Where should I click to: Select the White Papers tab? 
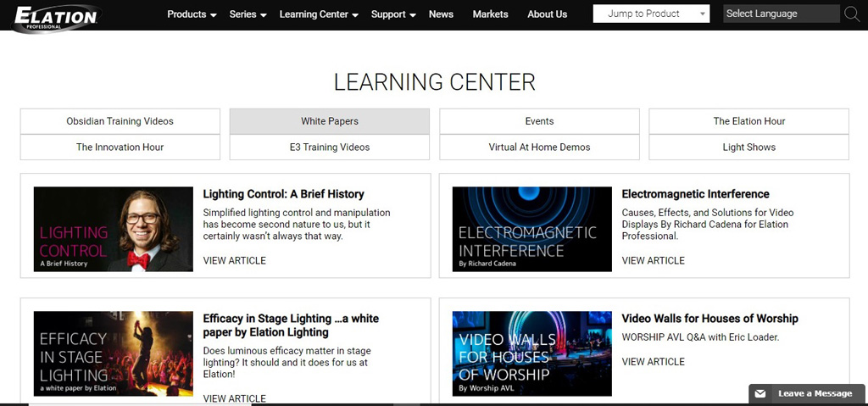tap(330, 121)
